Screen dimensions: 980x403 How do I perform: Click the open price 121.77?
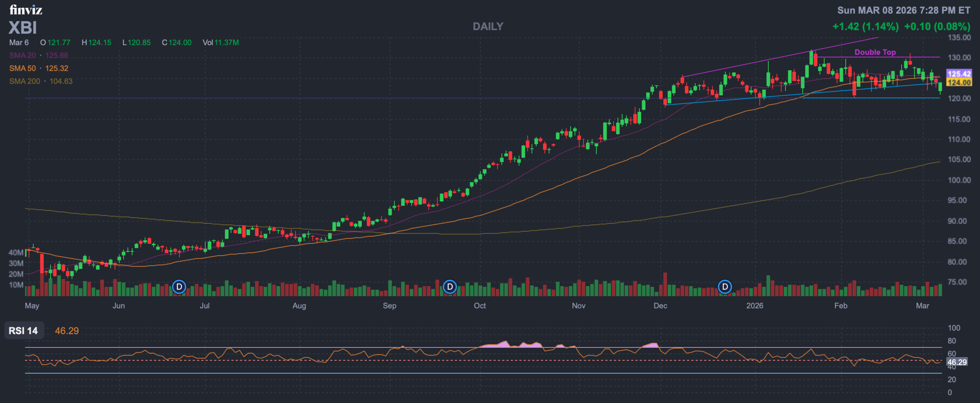[x=59, y=43]
